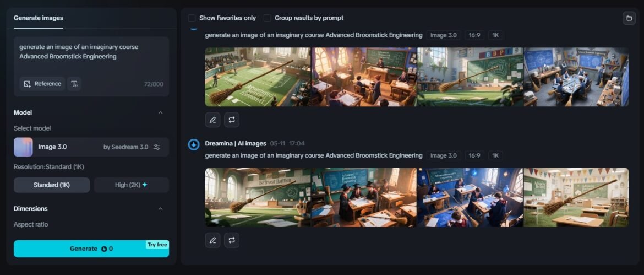Click into the prompt text field
This screenshot has height=275, width=644.
point(91,55)
